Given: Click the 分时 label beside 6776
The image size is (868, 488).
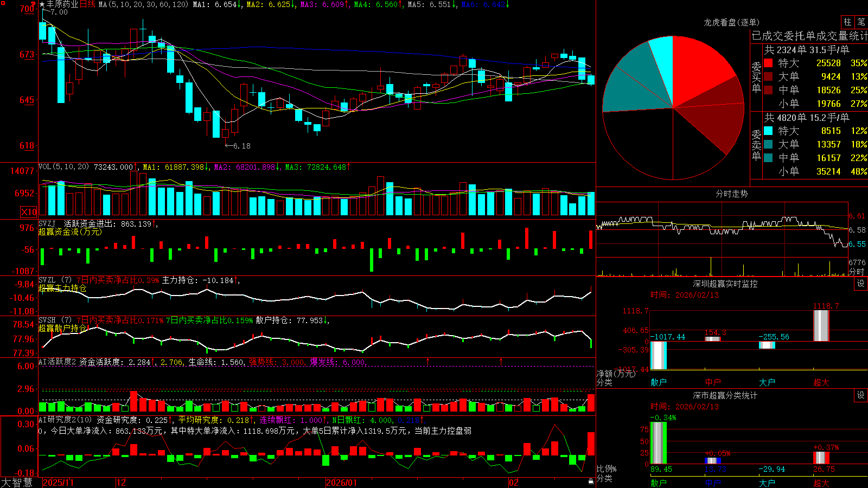Looking at the screenshot, I should 857,271.
